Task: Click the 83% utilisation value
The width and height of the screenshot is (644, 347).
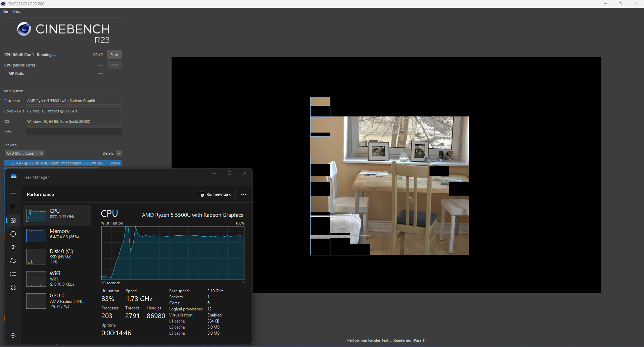Action: [108, 299]
